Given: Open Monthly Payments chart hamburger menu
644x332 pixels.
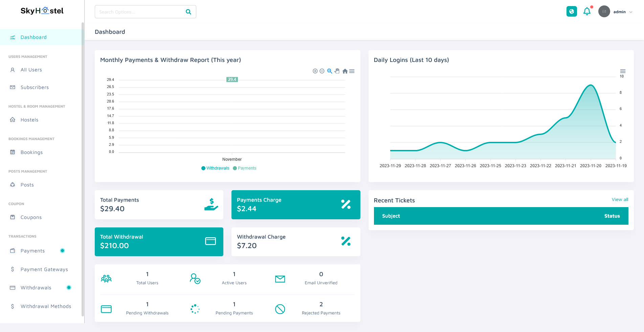Looking at the screenshot, I should 352,71.
